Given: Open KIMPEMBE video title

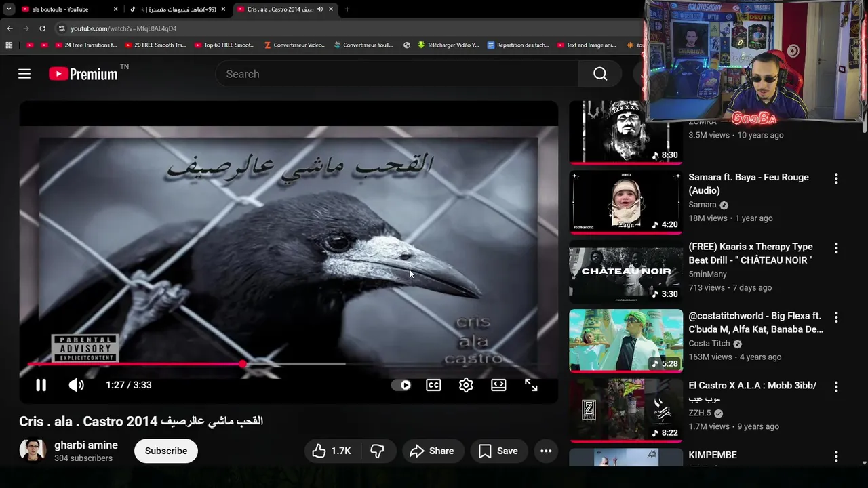Looking at the screenshot, I should [713, 455].
